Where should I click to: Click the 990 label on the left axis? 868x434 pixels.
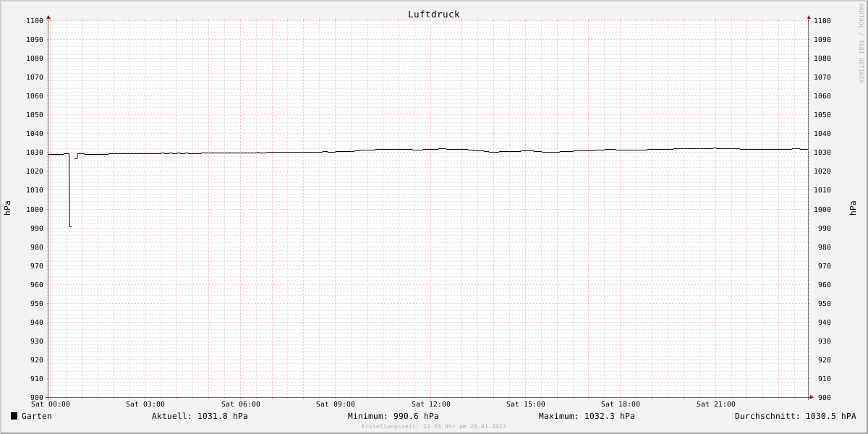(37, 229)
